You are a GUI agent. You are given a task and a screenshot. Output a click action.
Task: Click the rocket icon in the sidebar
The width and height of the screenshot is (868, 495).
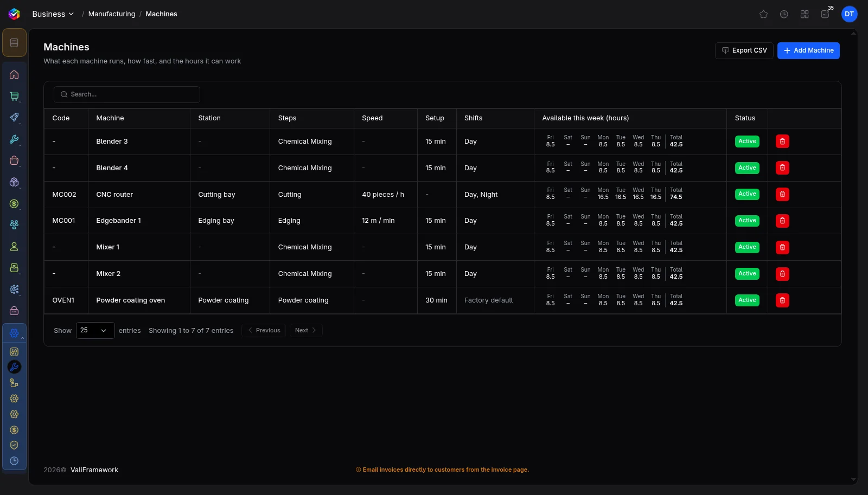(14, 118)
